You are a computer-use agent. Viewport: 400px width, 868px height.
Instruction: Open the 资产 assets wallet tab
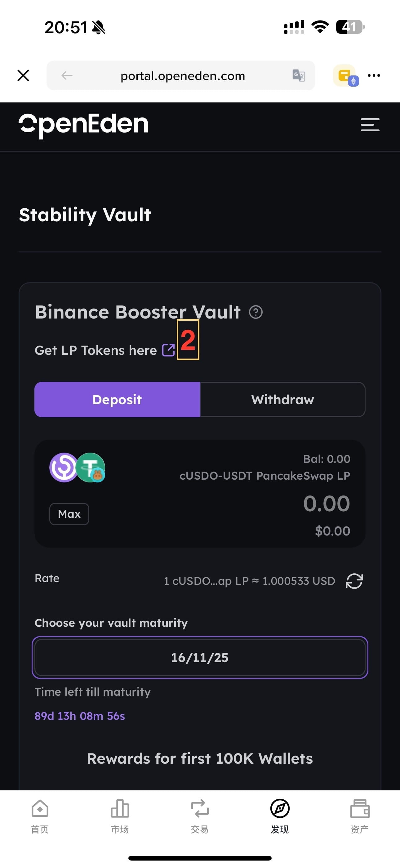point(360,816)
